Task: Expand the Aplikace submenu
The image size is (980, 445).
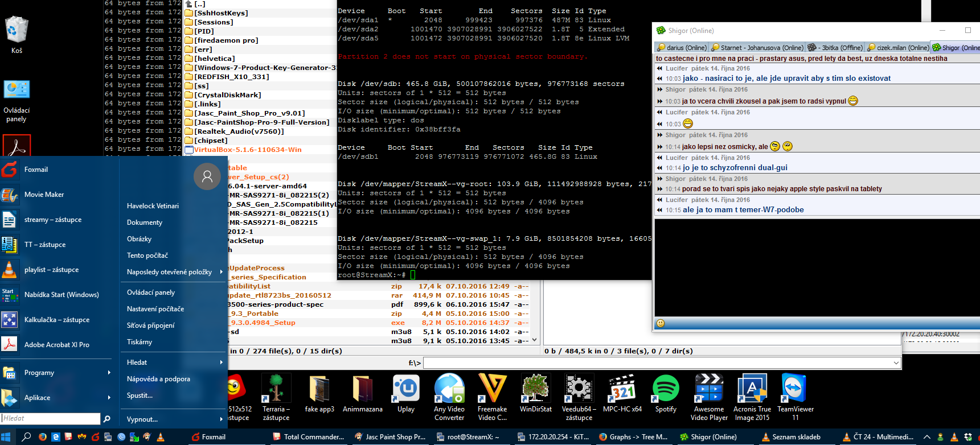Action: tap(109, 398)
